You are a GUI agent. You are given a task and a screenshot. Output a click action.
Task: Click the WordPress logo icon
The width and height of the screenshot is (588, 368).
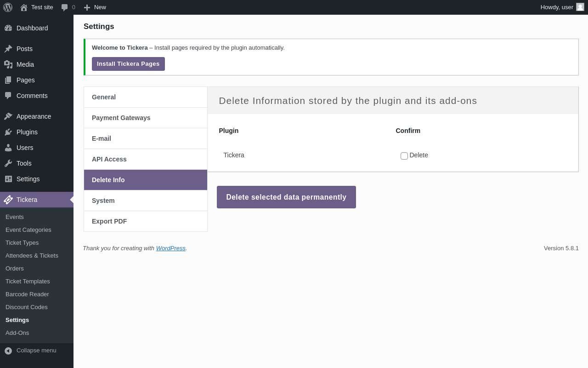coord(8,7)
